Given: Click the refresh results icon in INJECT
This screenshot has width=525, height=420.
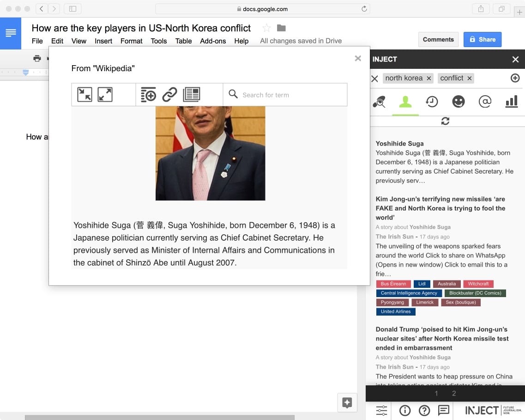Looking at the screenshot, I should 445,121.
